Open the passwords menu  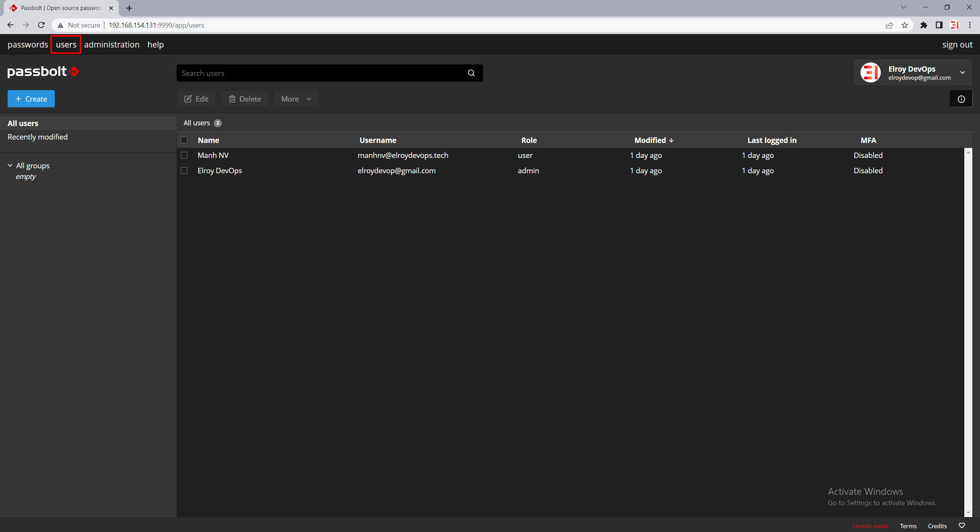(28, 44)
